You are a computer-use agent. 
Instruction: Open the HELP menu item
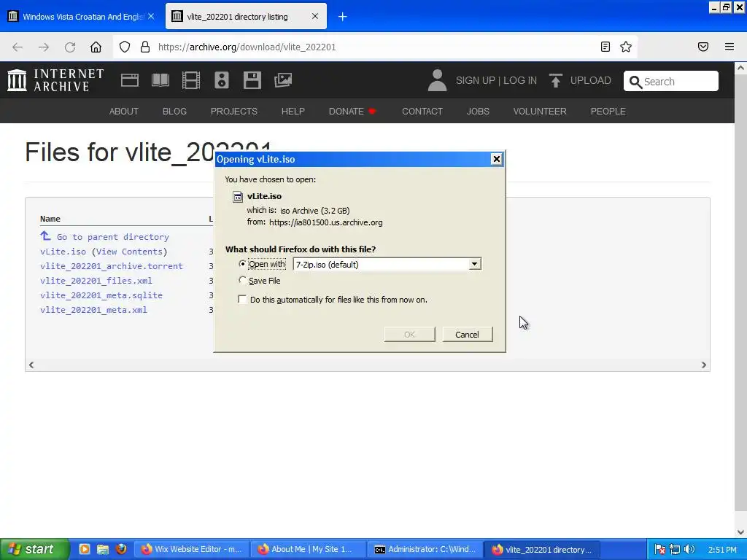[293, 111]
